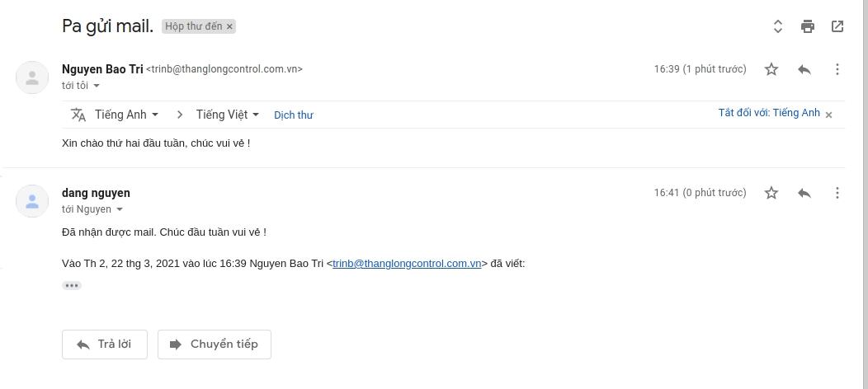Reply to Nguyen Bao Tri's message via arrow icon
The width and height of the screenshot is (868, 389).
coord(804,69)
